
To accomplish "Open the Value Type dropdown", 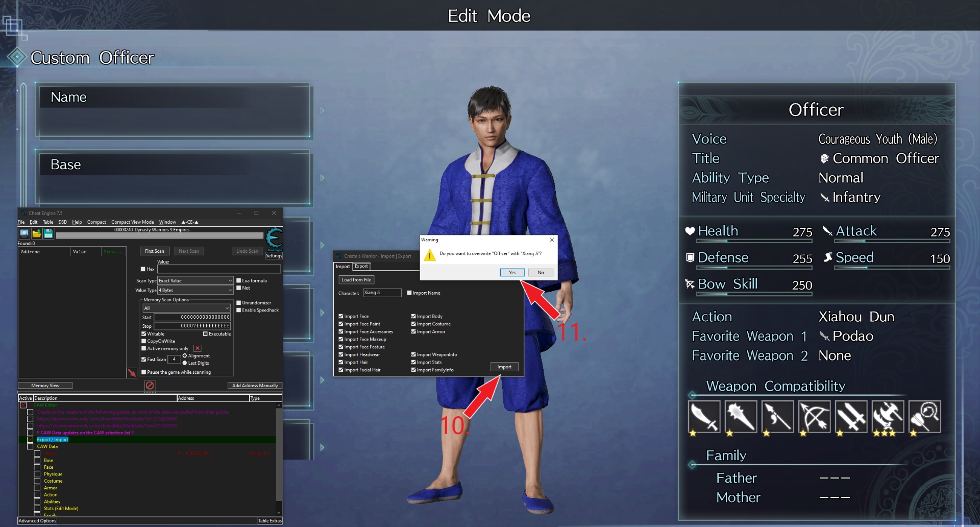I will [x=195, y=291].
